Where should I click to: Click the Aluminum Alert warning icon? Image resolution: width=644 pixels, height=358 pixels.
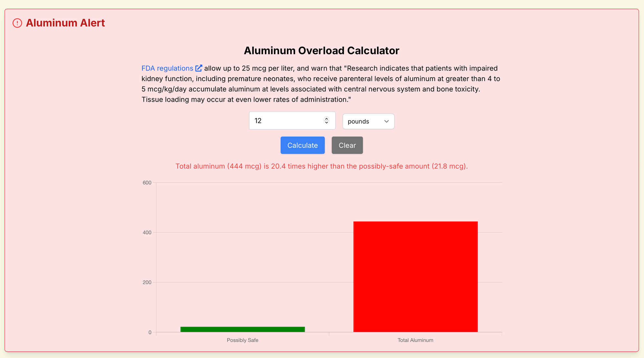[x=17, y=23]
